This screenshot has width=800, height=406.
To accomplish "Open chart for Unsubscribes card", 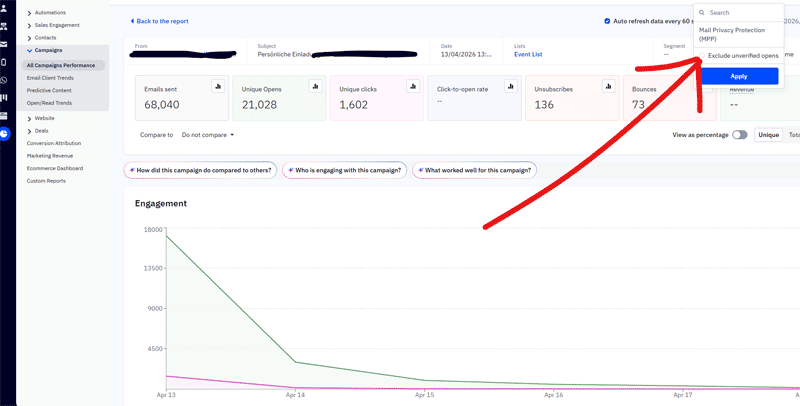I will 608,86.
